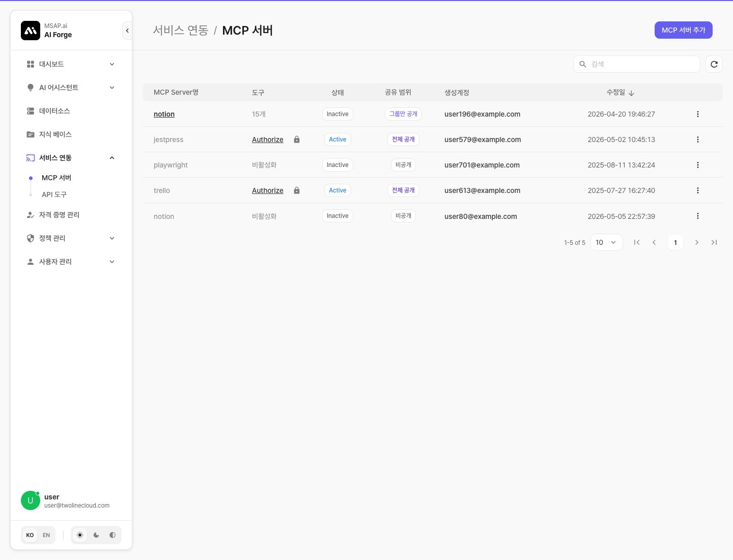This screenshot has height=560, width=733.
Task: Expand the 대시보드 menu chevron
Action: (112, 64)
